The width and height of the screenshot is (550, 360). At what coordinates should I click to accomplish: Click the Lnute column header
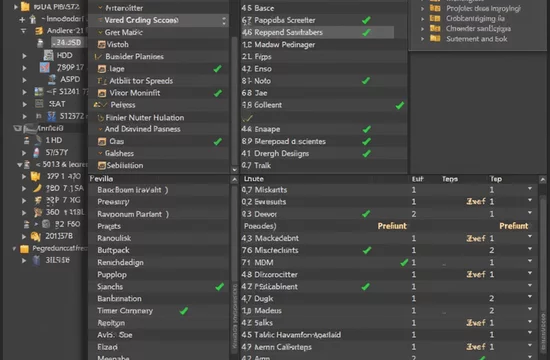click(x=254, y=179)
